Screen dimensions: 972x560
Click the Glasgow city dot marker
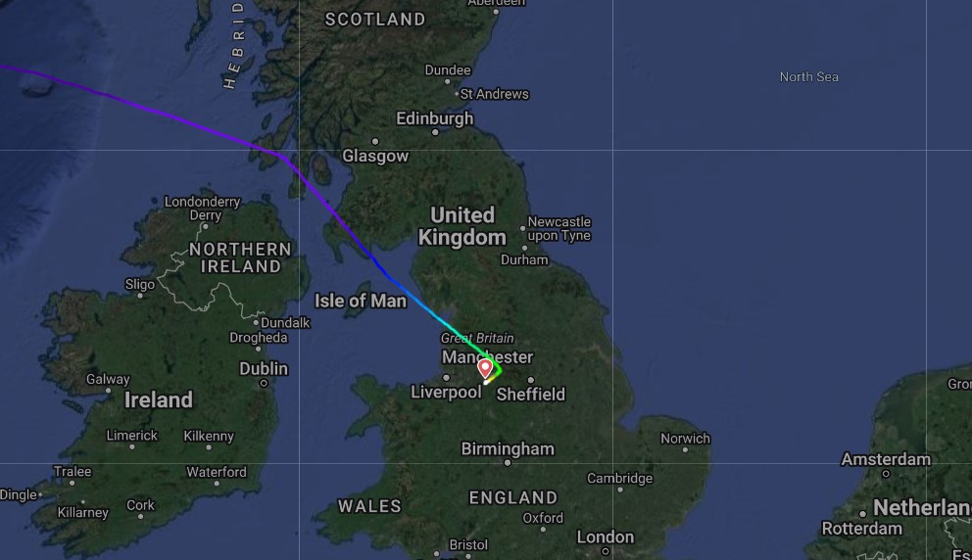pyautogui.click(x=375, y=142)
